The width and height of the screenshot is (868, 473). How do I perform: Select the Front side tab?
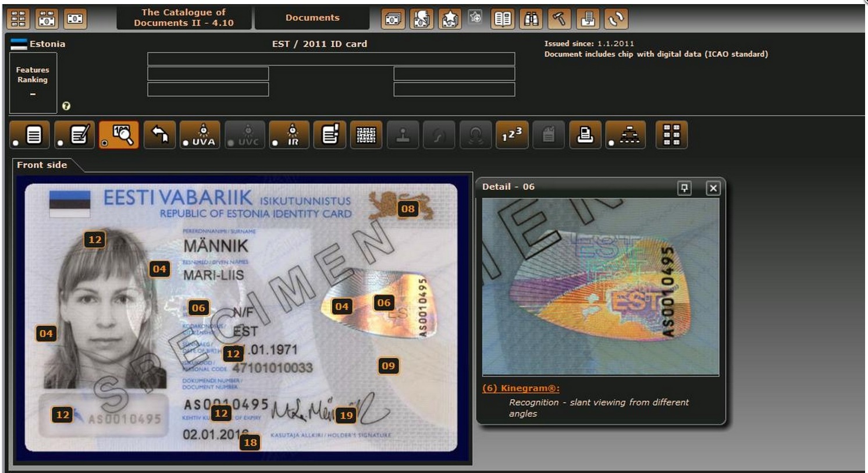[x=42, y=165]
